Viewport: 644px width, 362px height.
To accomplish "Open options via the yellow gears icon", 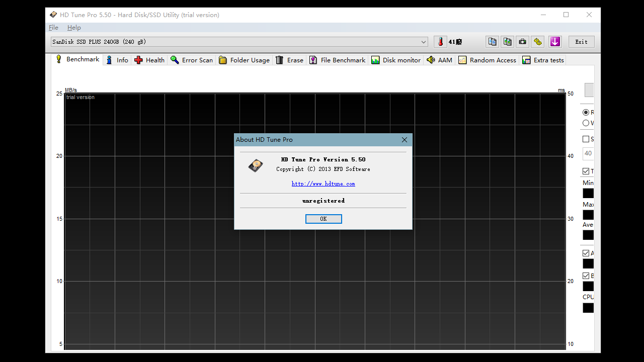I will [x=538, y=42].
